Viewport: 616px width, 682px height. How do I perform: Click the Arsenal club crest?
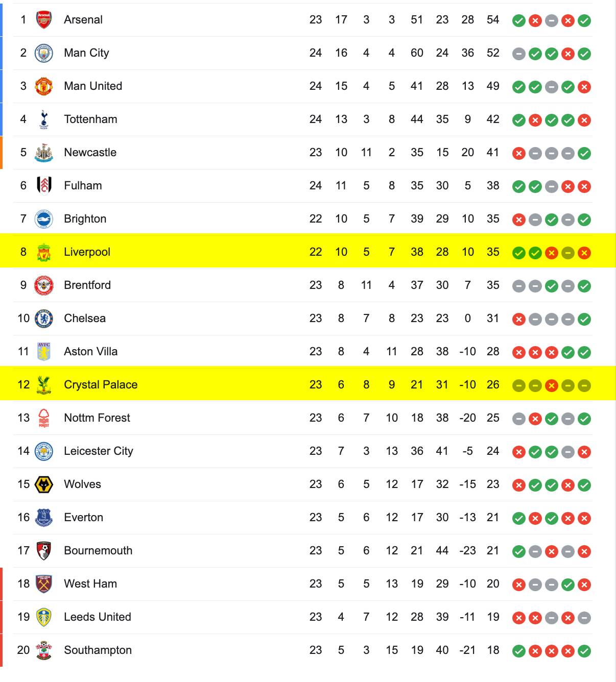pyautogui.click(x=44, y=20)
